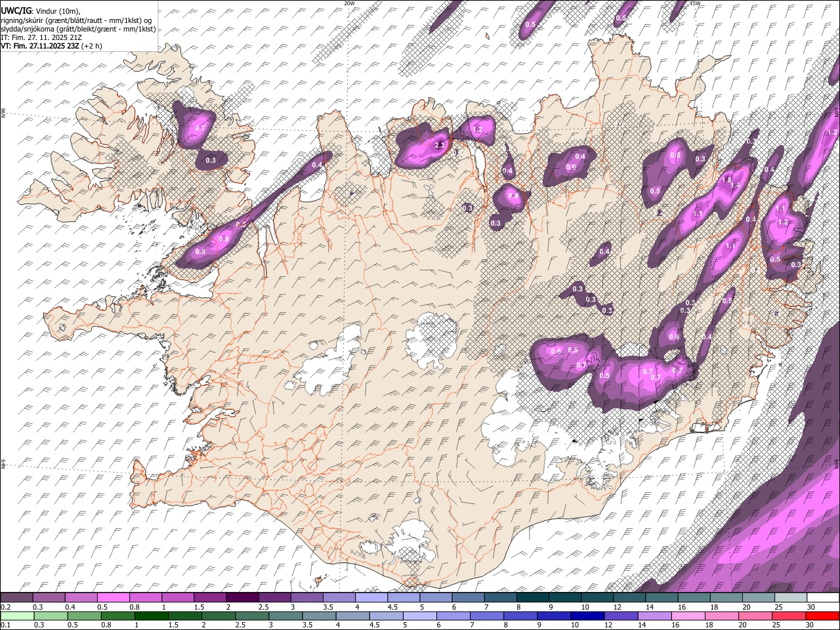This screenshot has height=630, width=840.
Task: Click the 15W longitude label
Action: pos(696,3)
